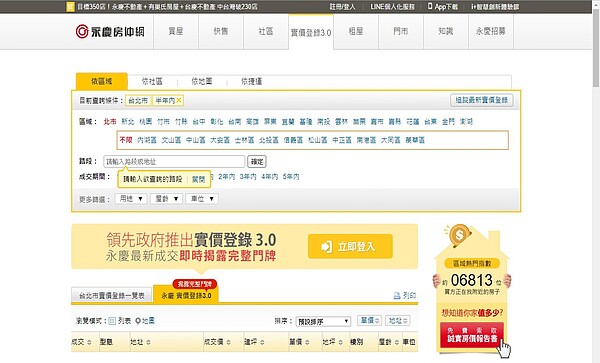Click the 列印 print icon

(404, 295)
